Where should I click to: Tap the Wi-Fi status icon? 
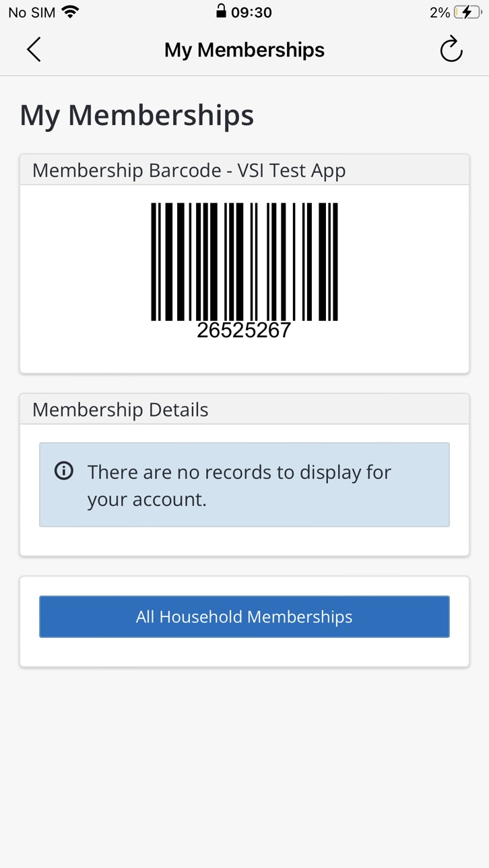(70, 11)
